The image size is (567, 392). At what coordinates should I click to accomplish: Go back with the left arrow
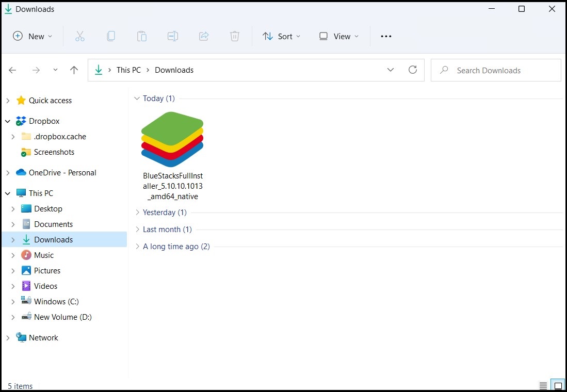coord(13,70)
